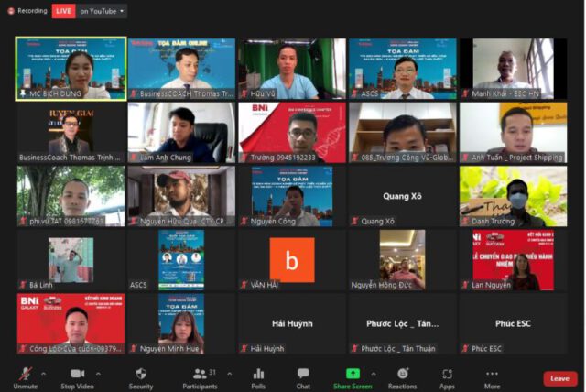
Task: Click the Recording indicator at top left
Action: (x=27, y=11)
